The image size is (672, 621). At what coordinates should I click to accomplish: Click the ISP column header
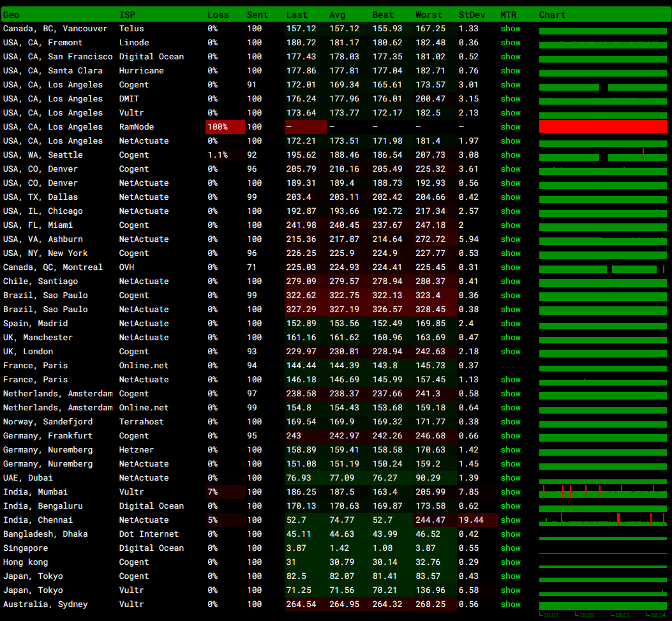tap(127, 15)
